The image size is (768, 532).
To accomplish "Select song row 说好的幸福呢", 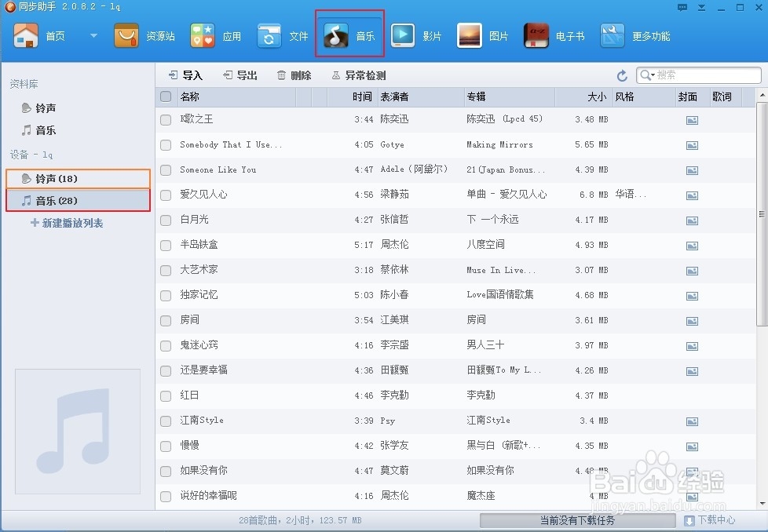I will 455,496.
